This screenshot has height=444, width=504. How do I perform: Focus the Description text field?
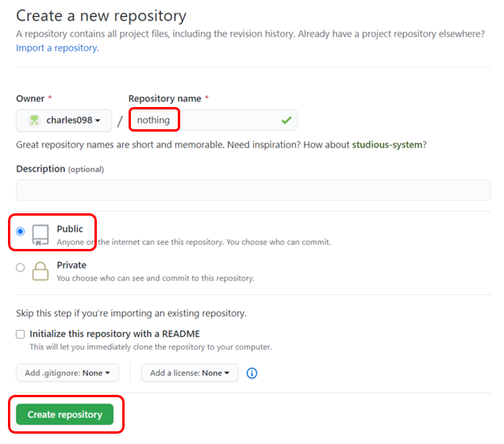pyautogui.click(x=253, y=190)
